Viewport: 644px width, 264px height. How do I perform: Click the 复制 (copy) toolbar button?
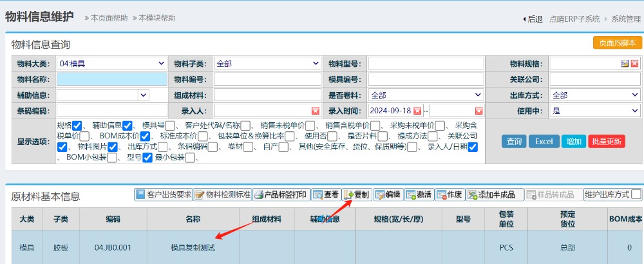coord(357,194)
